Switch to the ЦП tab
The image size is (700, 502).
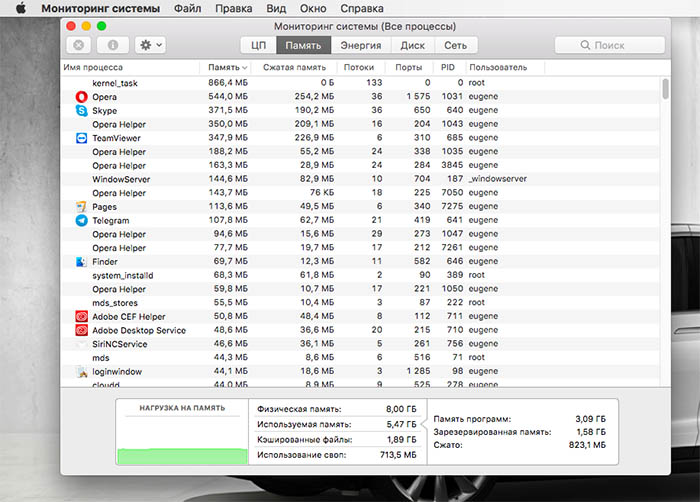point(258,45)
